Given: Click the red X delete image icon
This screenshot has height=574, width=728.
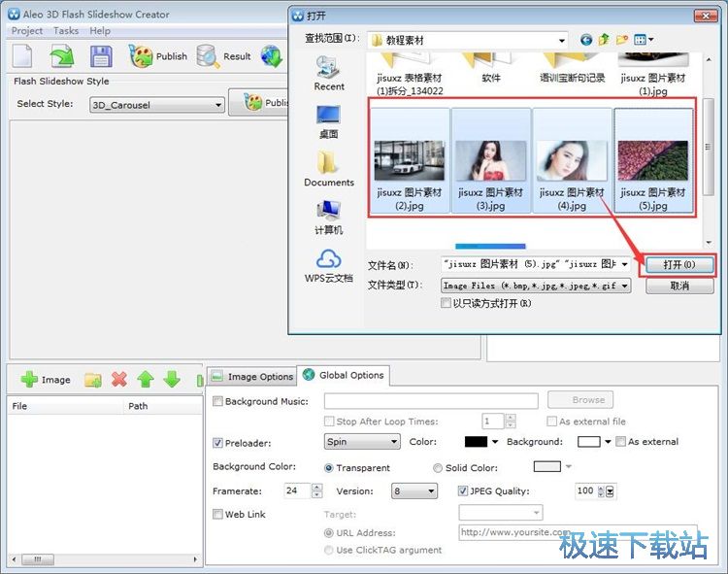Looking at the screenshot, I should coord(119,380).
